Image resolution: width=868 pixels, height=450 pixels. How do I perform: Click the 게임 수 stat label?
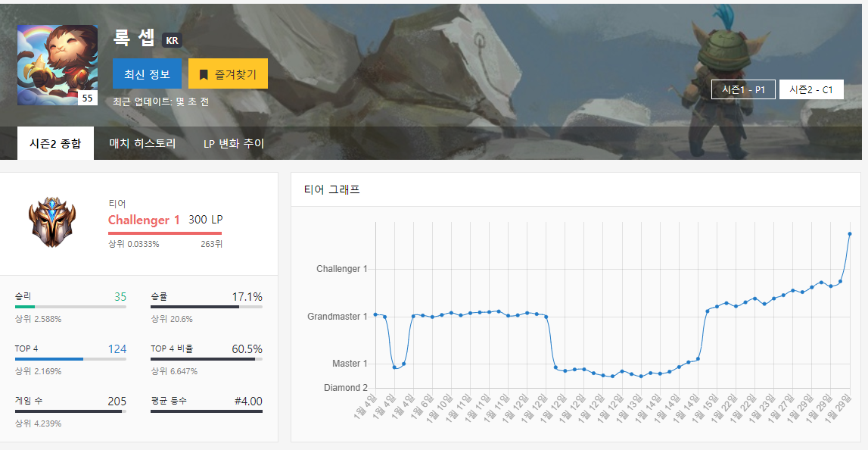(28, 401)
